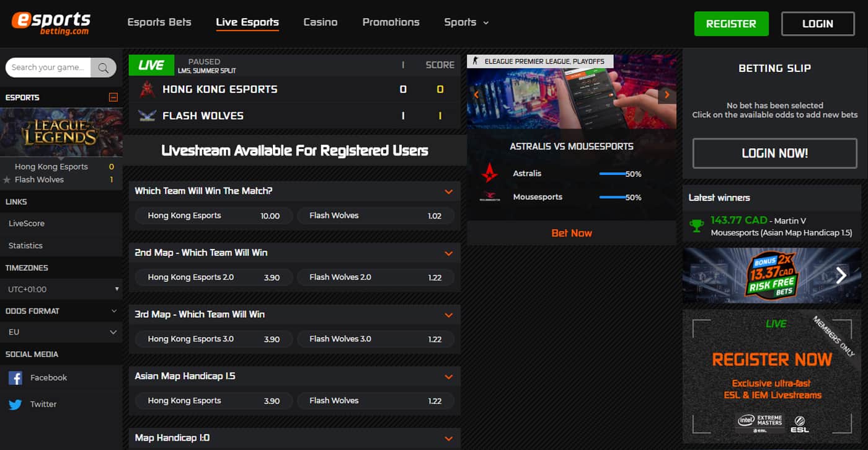Click the Hong Kong Esports team logo
The image size is (868, 450).
tap(148, 89)
